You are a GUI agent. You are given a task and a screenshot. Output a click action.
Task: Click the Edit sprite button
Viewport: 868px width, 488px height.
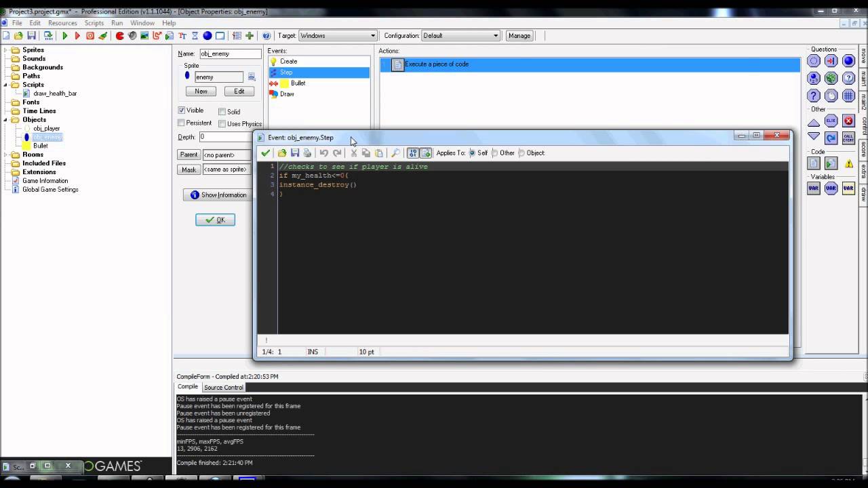(x=239, y=91)
